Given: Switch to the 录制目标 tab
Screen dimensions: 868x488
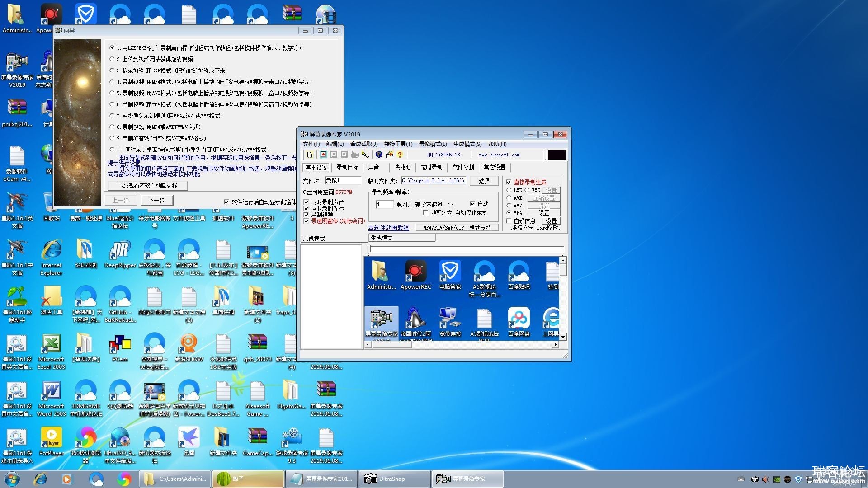Looking at the screenshot, I should 347,167.
